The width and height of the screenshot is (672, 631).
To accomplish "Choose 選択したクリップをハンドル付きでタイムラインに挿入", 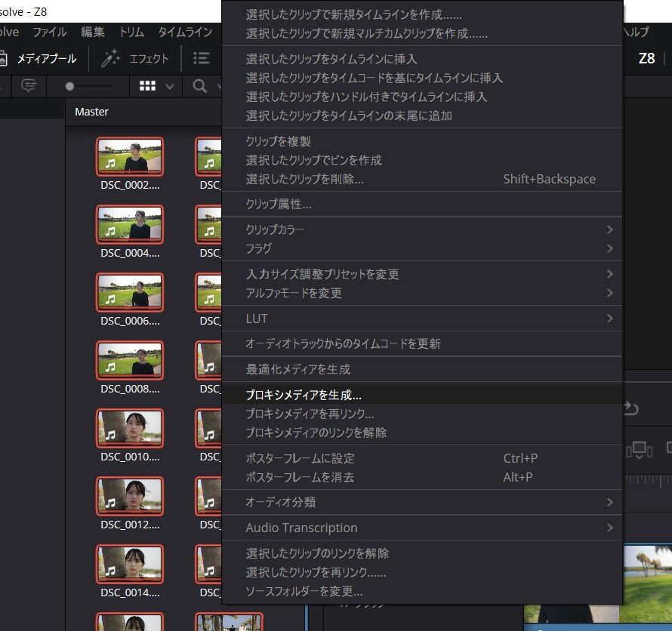I will click(422, 97).
